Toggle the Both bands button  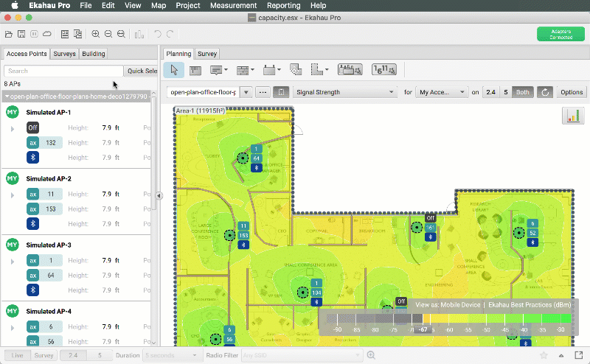coord(523,92)
